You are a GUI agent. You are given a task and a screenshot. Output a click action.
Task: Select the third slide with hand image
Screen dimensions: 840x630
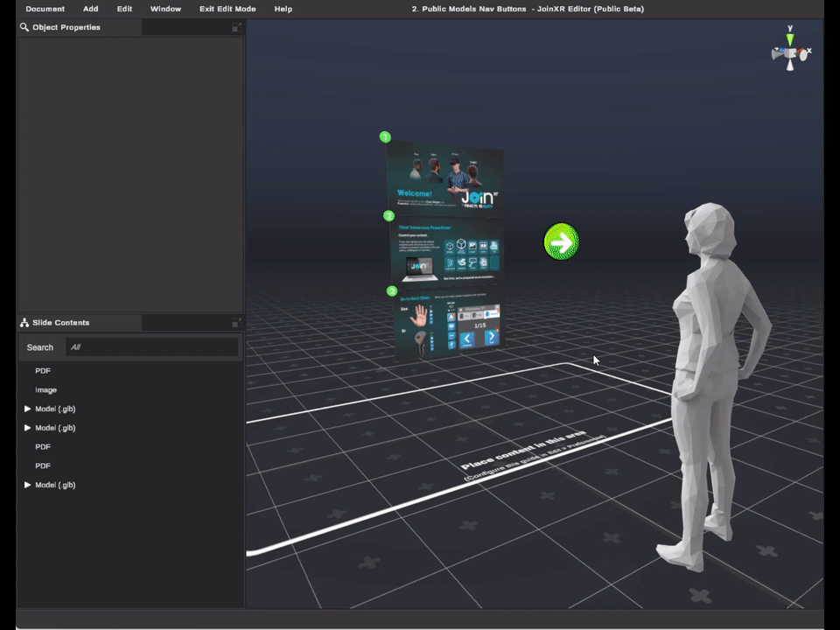pos(450,322)
